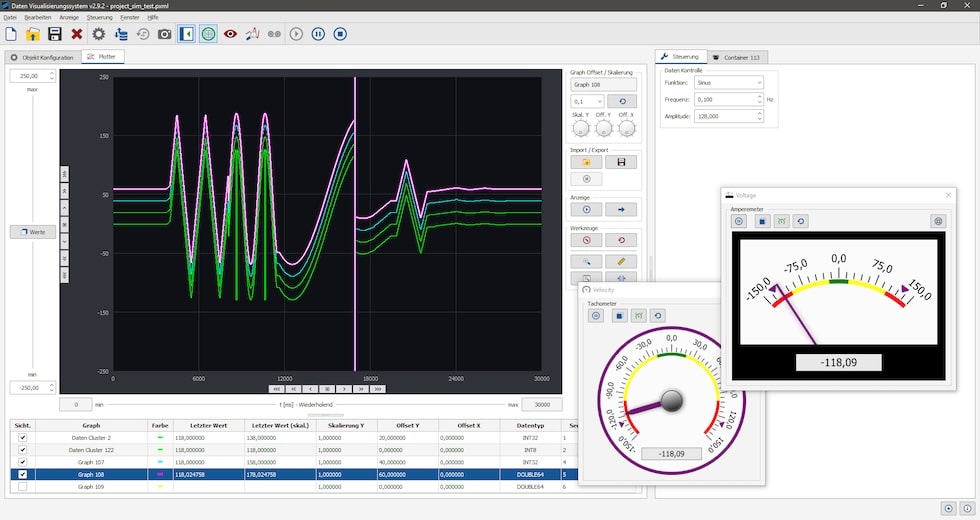Image resolution: width=980 pixels, height=520 pixels.
Task: Open the Funktion dropdown showing Sinus
Action: [x=728, y=83]
